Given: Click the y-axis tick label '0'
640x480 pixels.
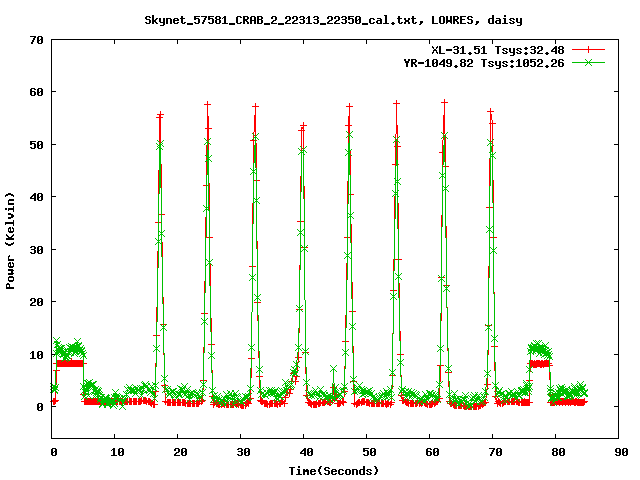Looking at the screenshot, I should coord(40,407).
